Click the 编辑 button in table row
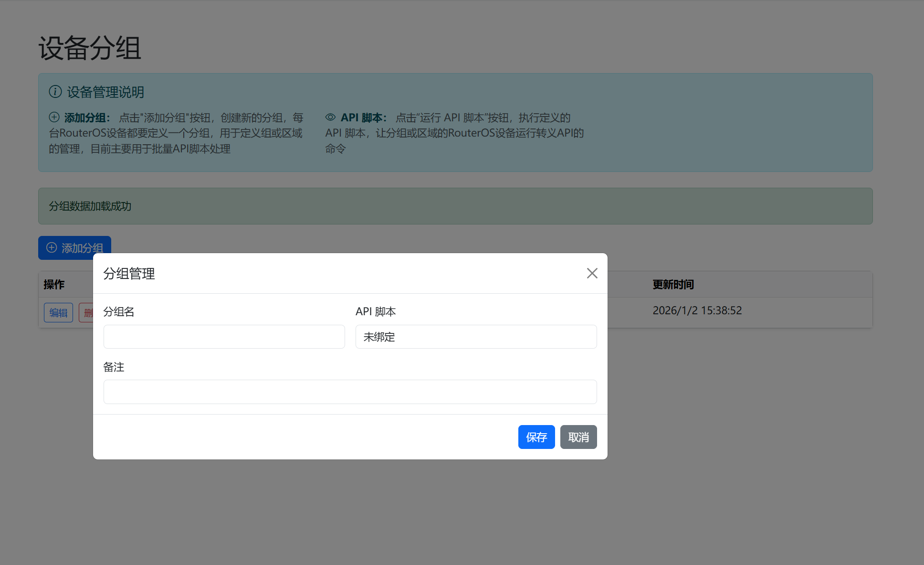 58,312
